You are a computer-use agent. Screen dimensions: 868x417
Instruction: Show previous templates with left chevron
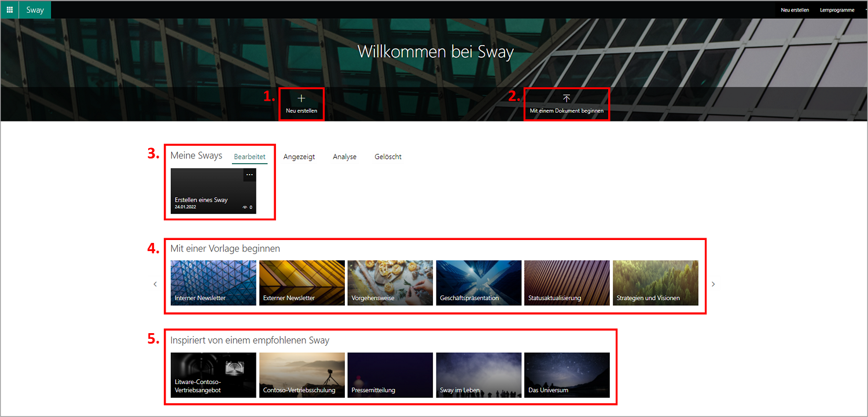155,284
